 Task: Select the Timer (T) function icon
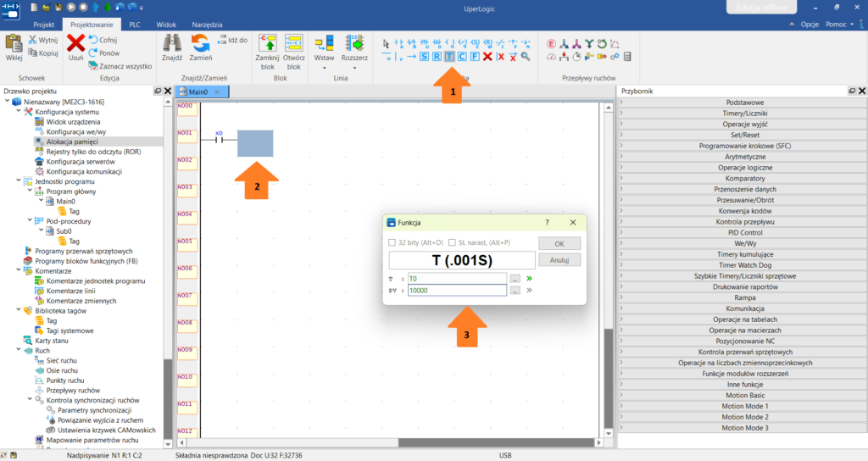point(449,57)
